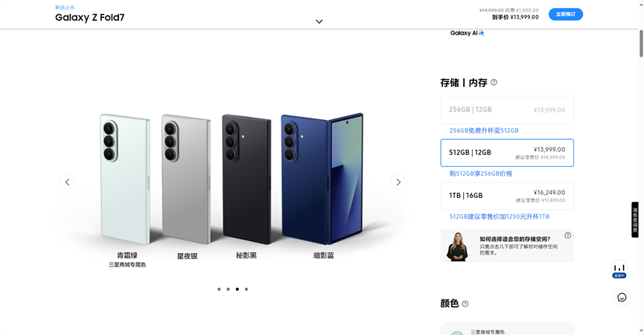Screen dimensions: 644x335
Task: Click the help icon in storage guide card
Action: pyautogui.click(x=567, y=235)
